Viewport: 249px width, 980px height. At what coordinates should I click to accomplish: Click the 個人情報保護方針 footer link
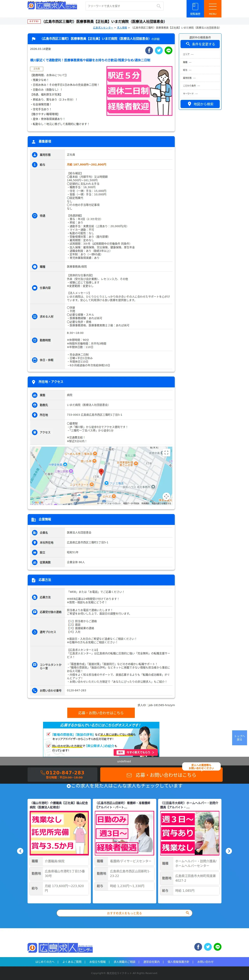click(x=178, y=962)
